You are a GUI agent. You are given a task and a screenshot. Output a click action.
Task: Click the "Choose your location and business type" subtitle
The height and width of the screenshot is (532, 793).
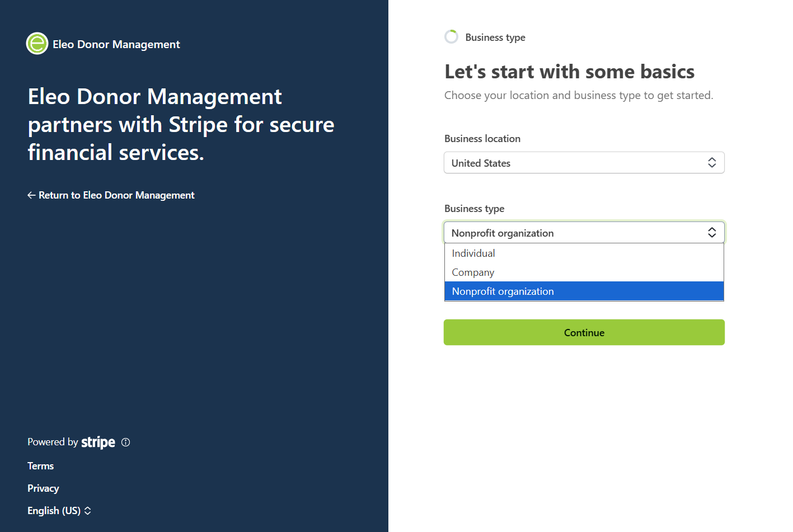579,96
